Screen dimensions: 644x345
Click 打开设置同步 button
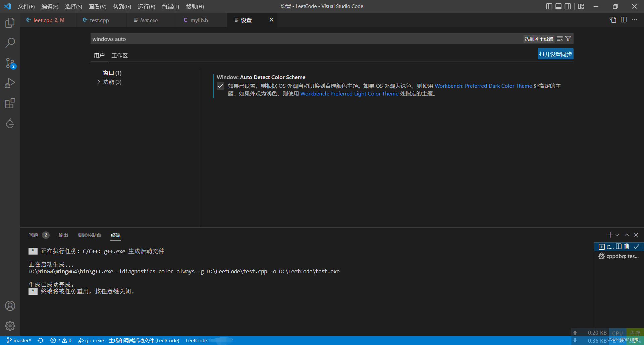555,54
